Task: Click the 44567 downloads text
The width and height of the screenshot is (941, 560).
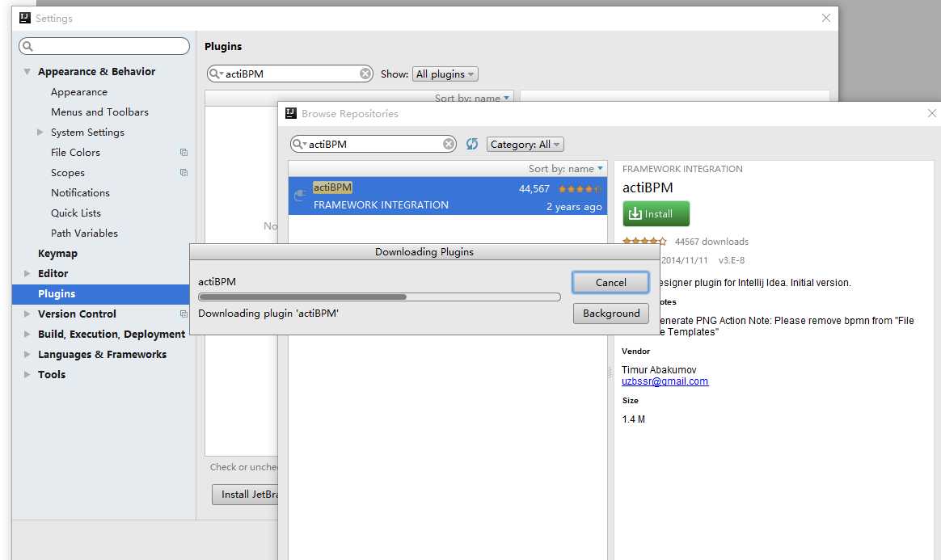Action: (711, 242)
